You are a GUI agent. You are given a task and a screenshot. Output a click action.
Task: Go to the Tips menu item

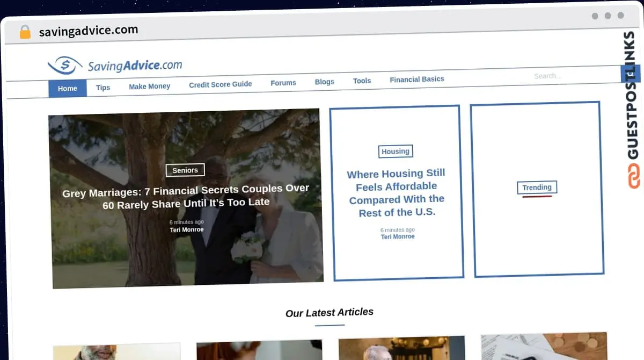(x=103, y=87)
